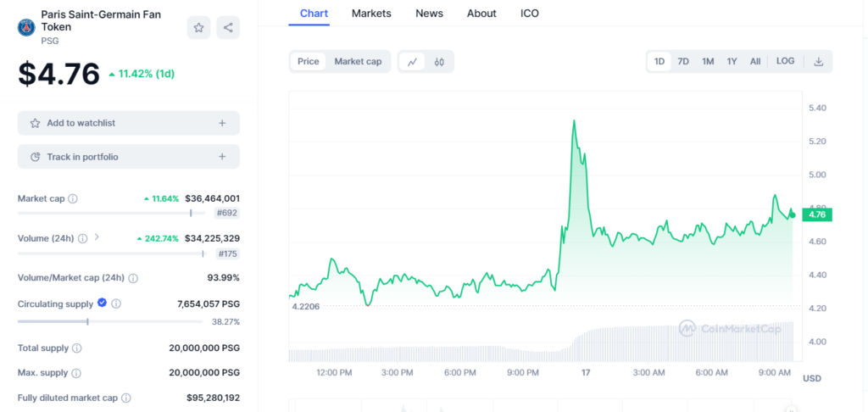The width and height of the screenshot is (868, 412).
Task: Select the Price toggle
Action: coord(309,62)
